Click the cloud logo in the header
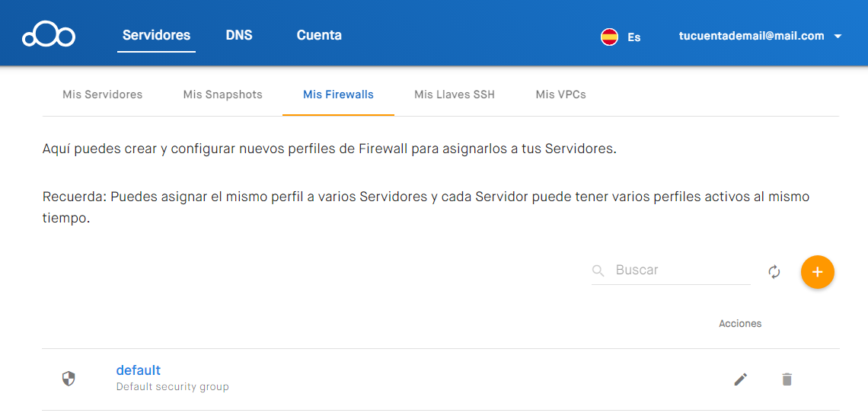The height and width of the screenshot is (413, 868). (49, 34)
